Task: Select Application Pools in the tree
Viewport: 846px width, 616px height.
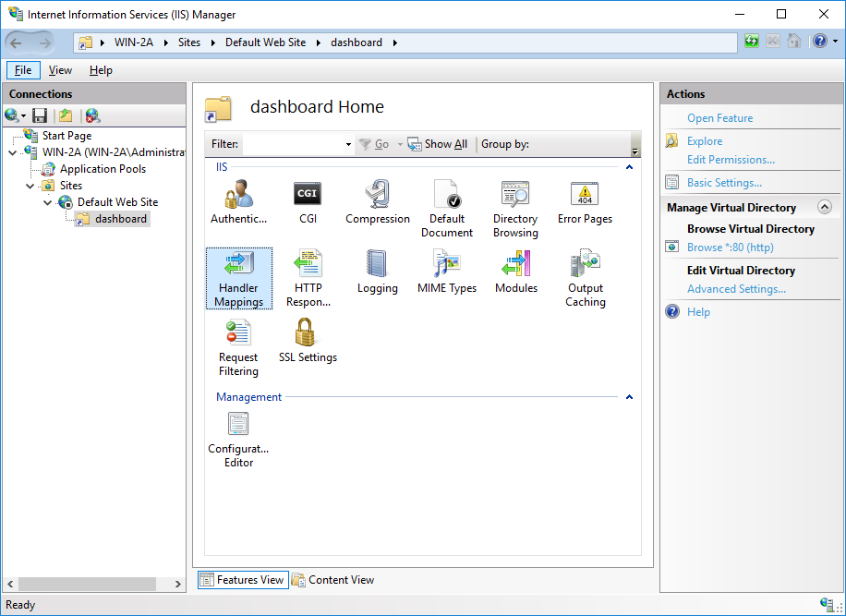Action: click(103, 169)
